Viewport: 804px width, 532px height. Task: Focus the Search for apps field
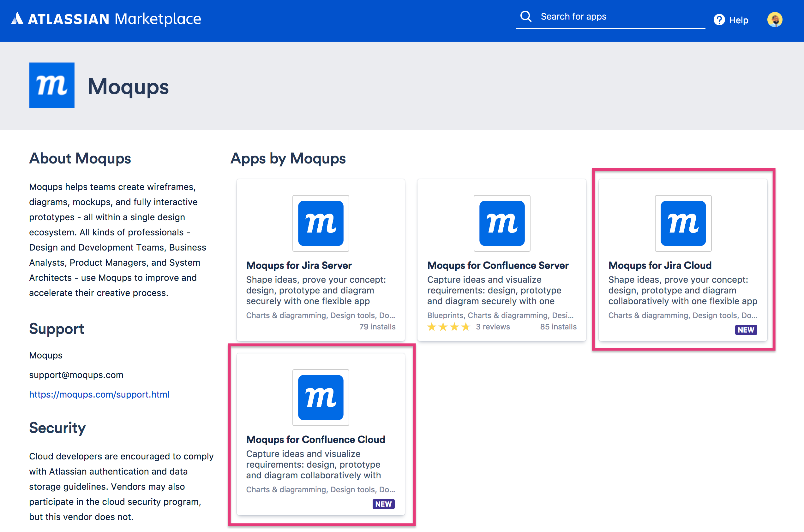[x=610, y=17]
